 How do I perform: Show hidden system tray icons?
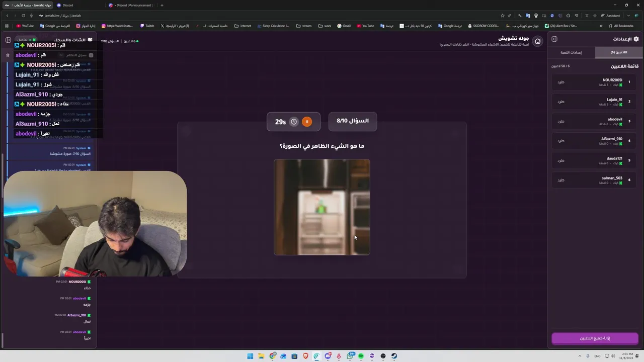(x=579, y=356)
